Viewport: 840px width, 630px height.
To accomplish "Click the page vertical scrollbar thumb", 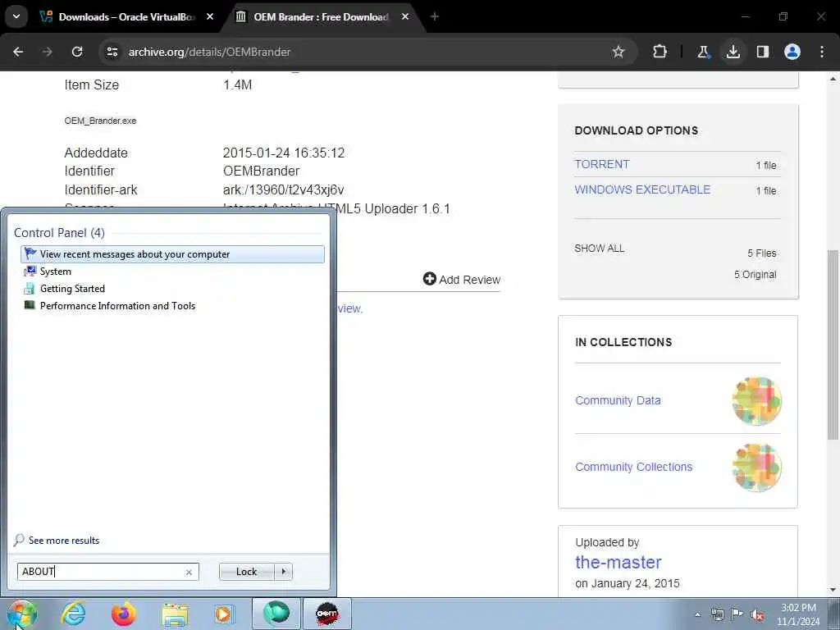I will click(x=833, y=344).
